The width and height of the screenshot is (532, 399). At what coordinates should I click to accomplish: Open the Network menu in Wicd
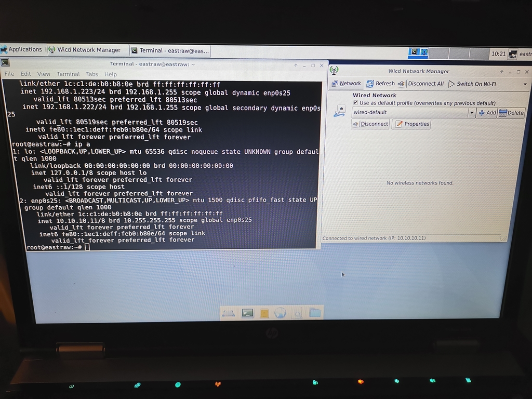347,84
